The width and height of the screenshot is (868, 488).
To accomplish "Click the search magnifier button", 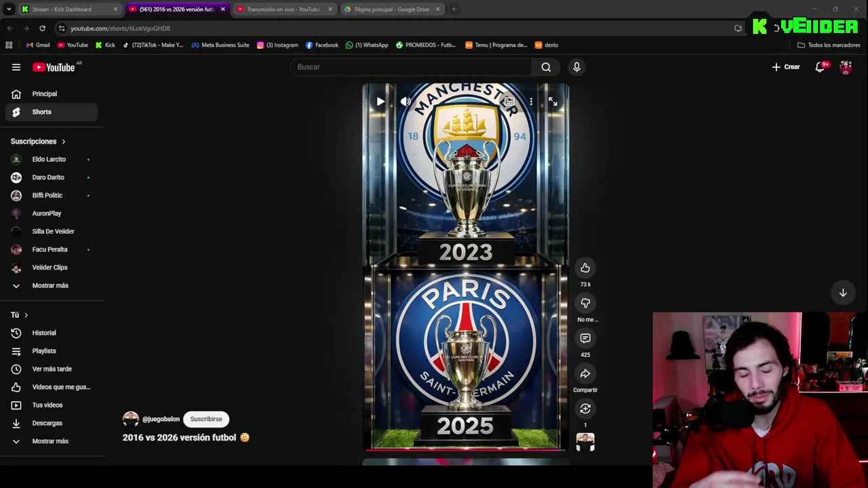I will click(x=546, y=67).
